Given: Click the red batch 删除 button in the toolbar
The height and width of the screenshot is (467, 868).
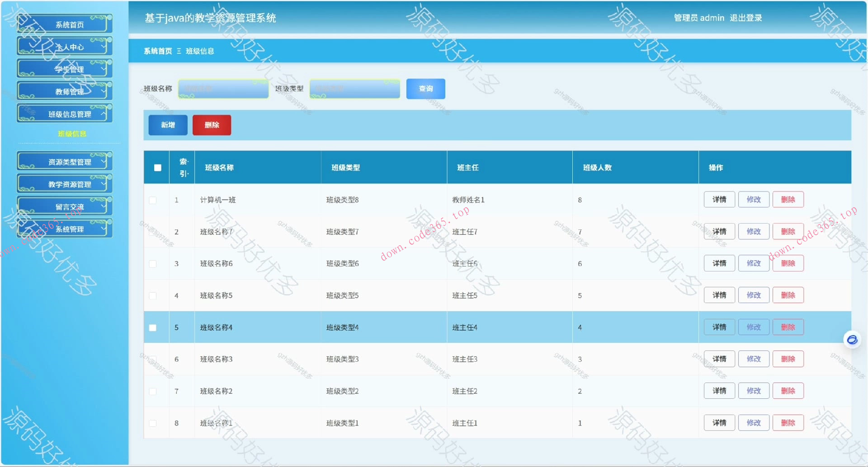Looking at the screenshot, I should pos(212,125).
